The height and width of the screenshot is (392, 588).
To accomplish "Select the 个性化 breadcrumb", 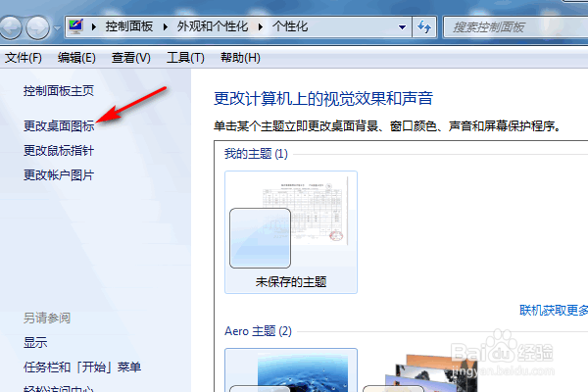I will (x=290, y=26).
